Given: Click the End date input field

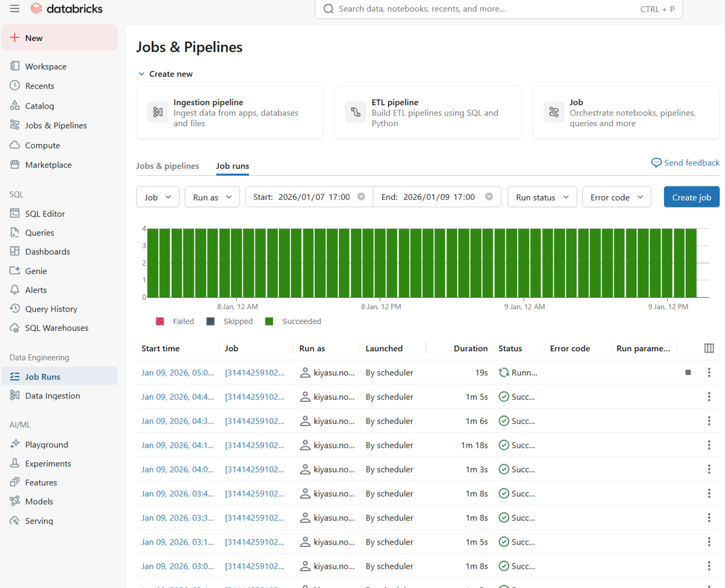Looking at the screenshot, I should point(437,197).
